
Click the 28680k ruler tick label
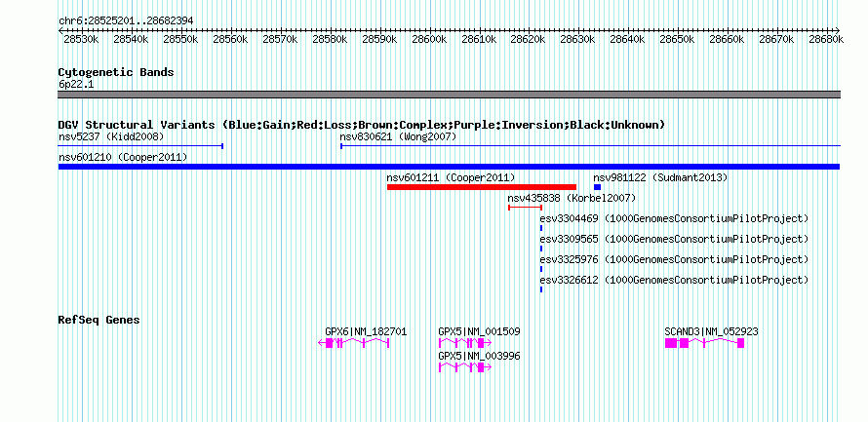825,39
